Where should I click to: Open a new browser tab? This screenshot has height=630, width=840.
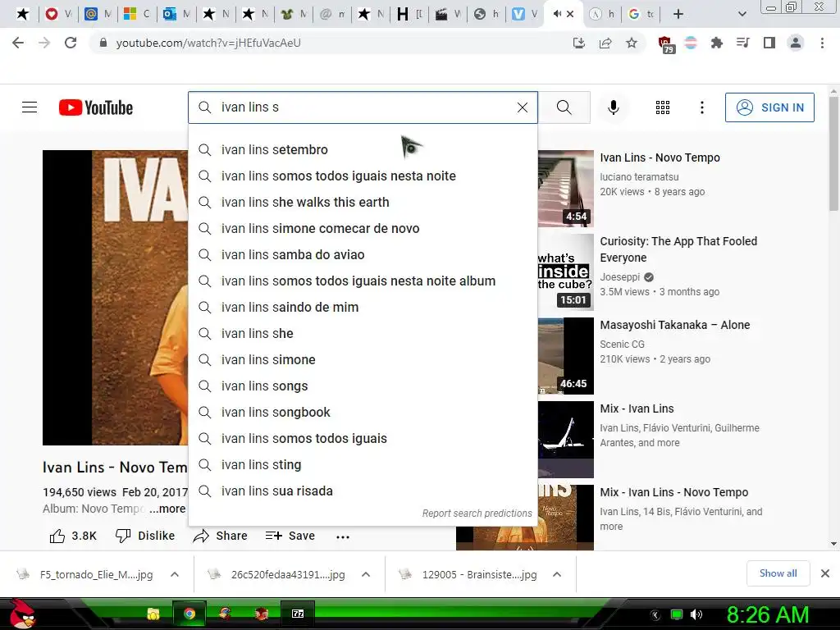678,14
